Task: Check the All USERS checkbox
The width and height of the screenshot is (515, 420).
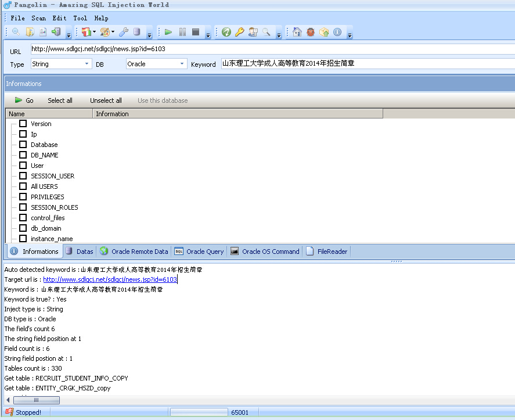Action: point(23,186)
